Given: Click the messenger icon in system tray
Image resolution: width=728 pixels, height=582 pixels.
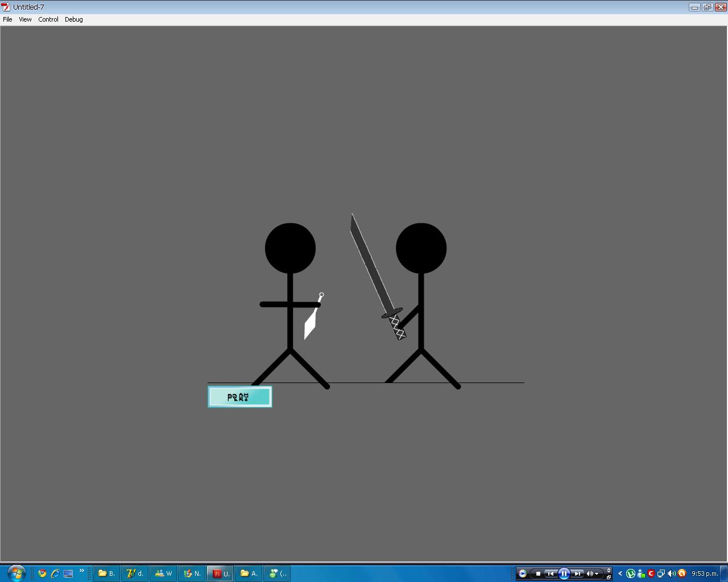Looking at the screenshot, I should 641,573.
